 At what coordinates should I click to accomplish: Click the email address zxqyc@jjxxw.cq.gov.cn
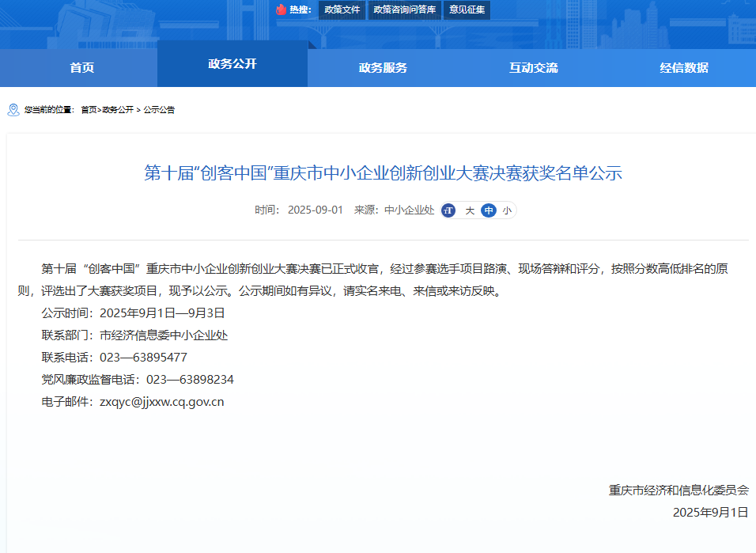[x=161, y=402]
